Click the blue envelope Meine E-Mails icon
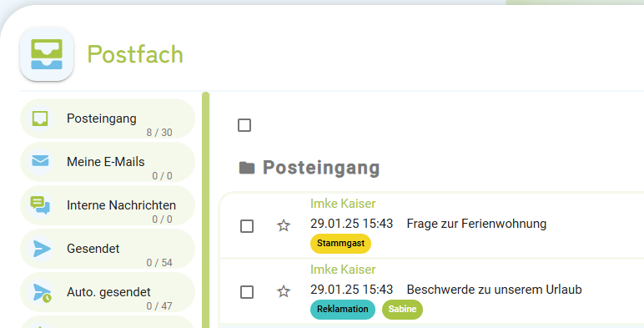 (x=40, y=161)
